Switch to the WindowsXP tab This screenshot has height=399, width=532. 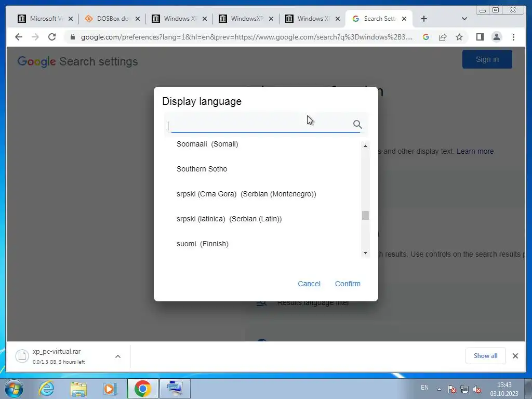pyautogui.click(x=246, y=19)
